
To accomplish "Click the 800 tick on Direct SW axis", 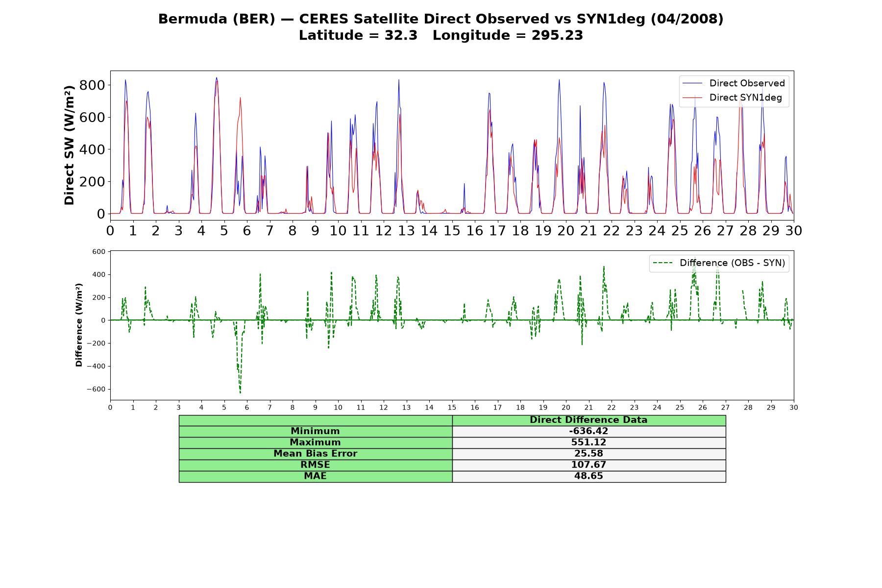I will pos(92,85).
